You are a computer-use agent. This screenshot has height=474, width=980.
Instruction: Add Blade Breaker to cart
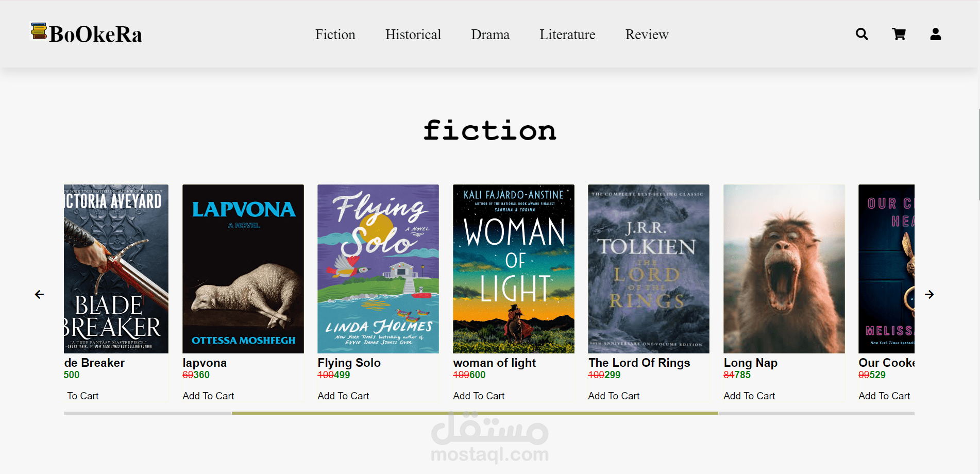(x=82, y=396)
